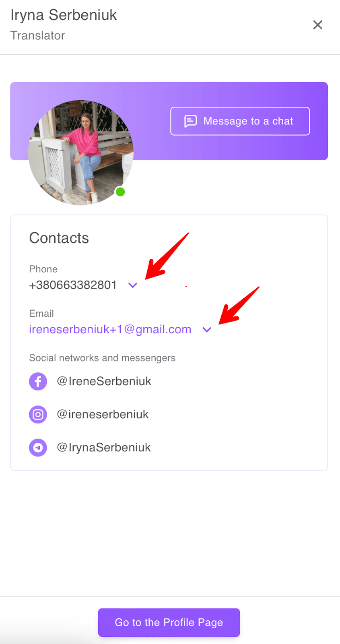The image size is (340, 644).
Task: Click the Social networks and messengers label
Action: pyautogui.click(x=102, y=358)
